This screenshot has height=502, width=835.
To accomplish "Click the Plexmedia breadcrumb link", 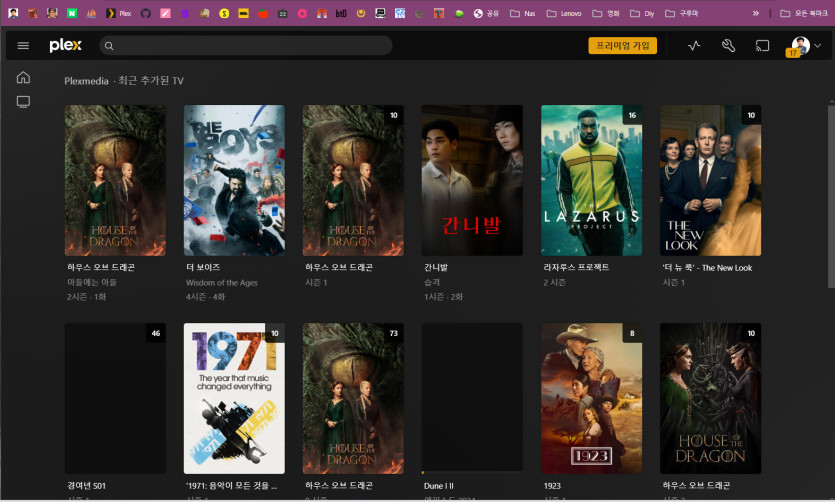I will pyautogui.click(x=86, y=81).
